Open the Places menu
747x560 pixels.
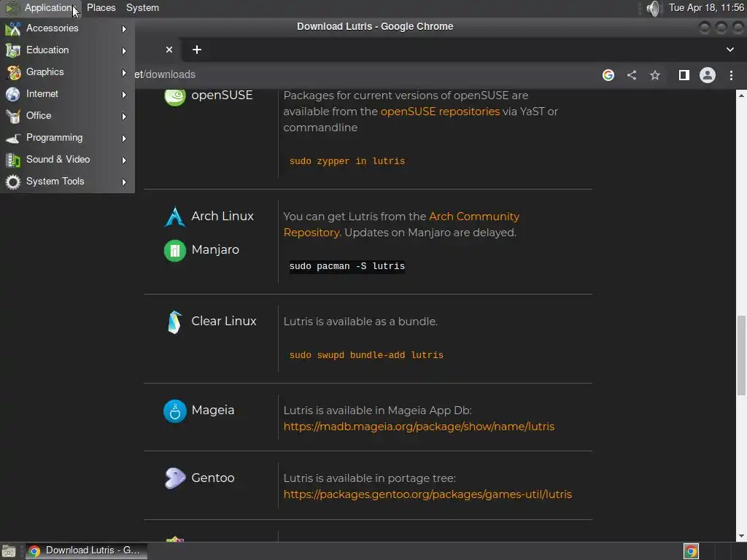[x=101, y=7]
